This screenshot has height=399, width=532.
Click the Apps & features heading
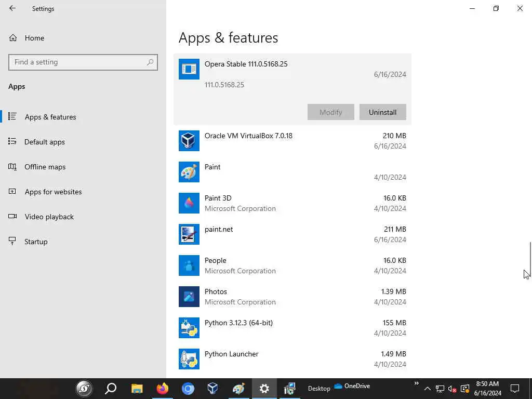click(229, 37)
